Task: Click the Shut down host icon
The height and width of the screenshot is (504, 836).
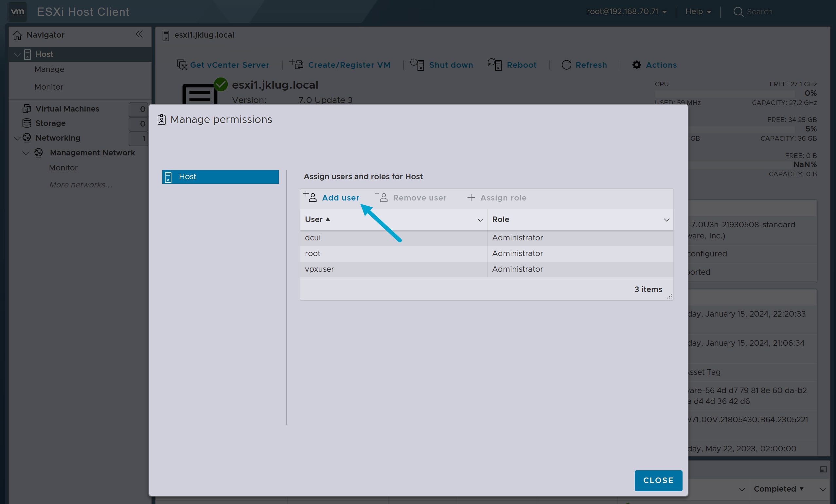Action: pos(417,64)
